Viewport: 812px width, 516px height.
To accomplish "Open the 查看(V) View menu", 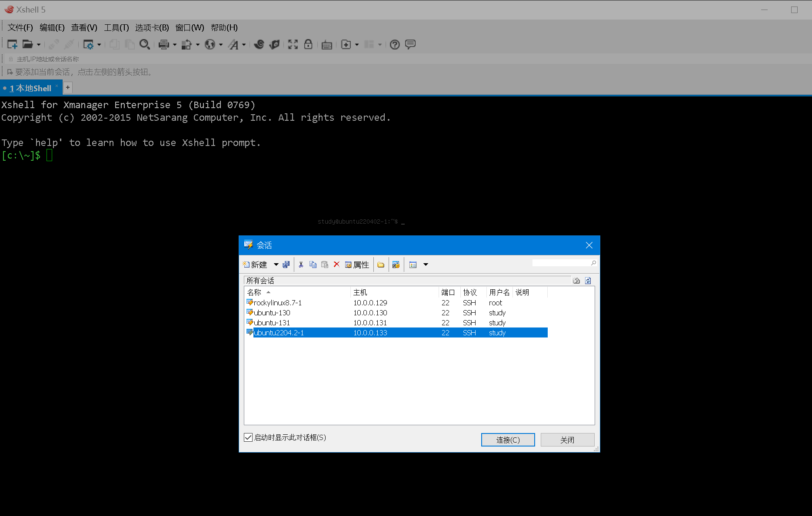I will [x=84, y=27].
